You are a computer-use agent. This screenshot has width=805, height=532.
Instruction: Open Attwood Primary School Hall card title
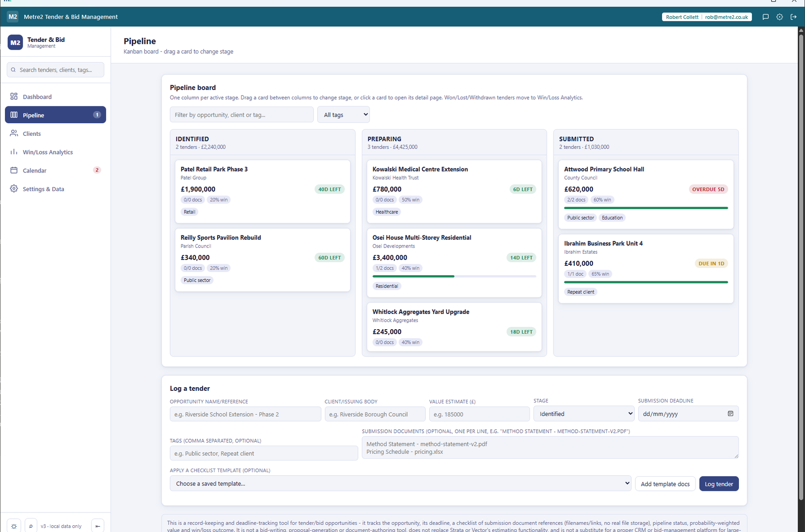coord(604,169)
